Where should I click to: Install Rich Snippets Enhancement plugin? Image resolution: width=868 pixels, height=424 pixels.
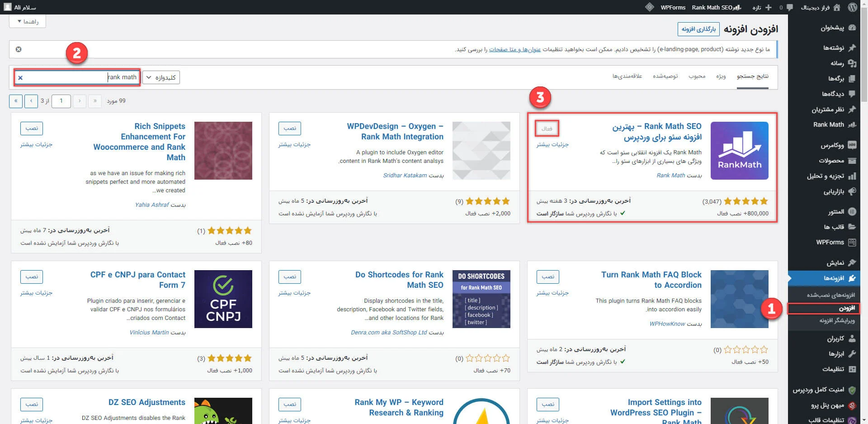pos(32,128)
